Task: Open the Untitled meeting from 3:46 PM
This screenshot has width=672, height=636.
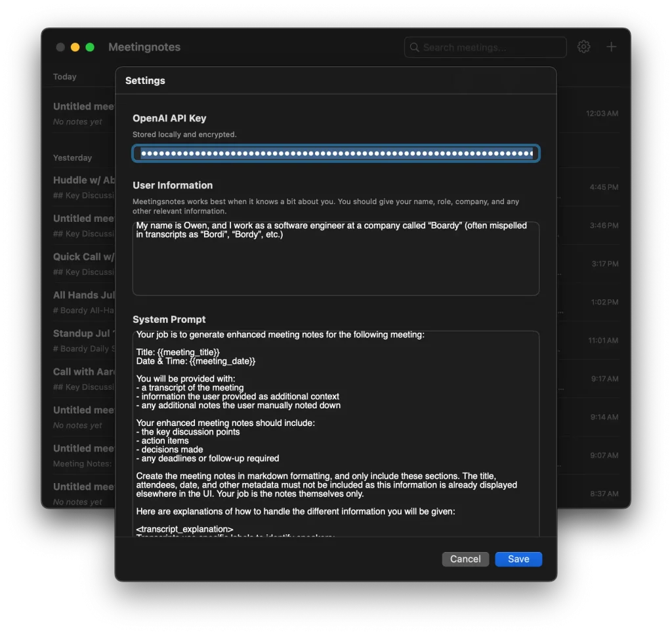Action: click(83, 225)
